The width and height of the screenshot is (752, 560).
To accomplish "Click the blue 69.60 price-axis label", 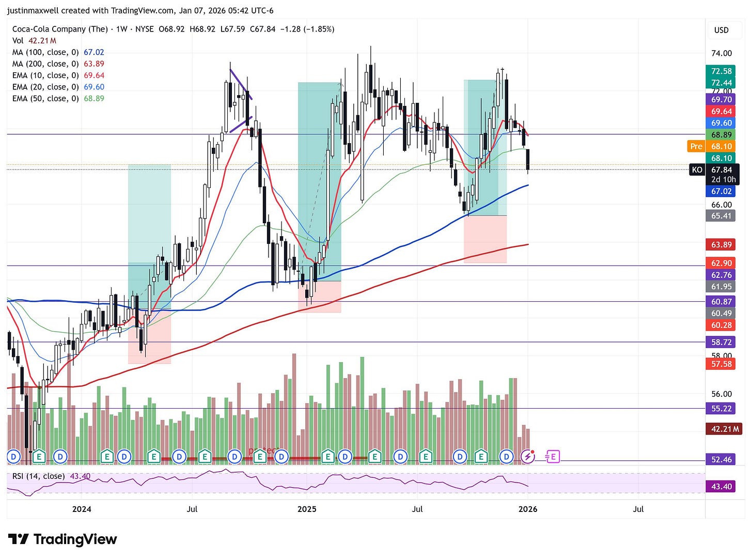I will tap(722, 123).
